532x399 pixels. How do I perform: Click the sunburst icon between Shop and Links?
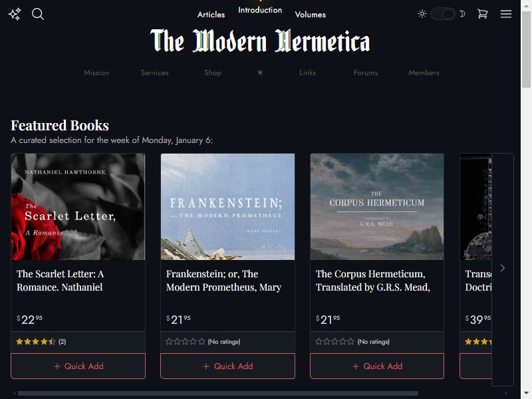260,72
